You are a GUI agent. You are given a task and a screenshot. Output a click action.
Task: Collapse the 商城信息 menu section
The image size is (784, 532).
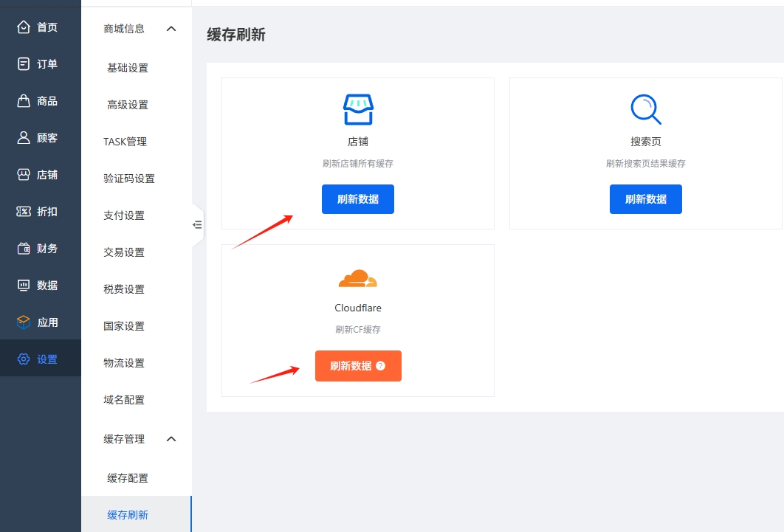tap(171, 29)
